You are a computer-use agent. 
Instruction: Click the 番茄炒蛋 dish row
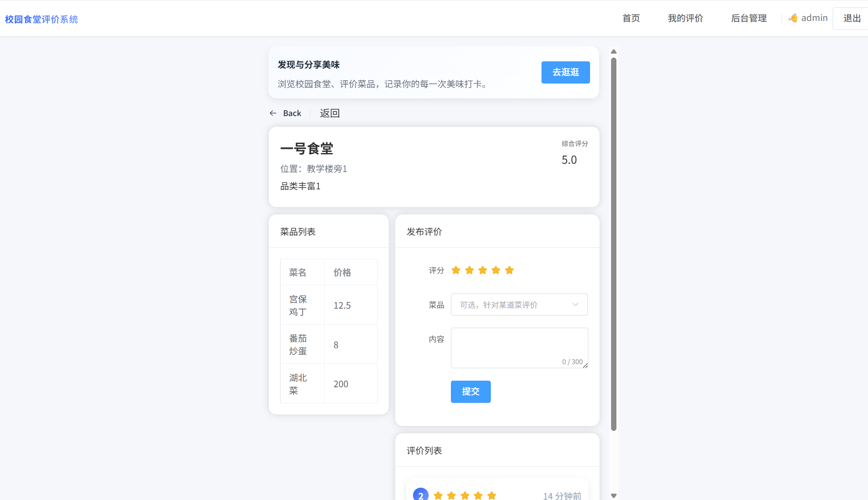click(x=329, y=344)
